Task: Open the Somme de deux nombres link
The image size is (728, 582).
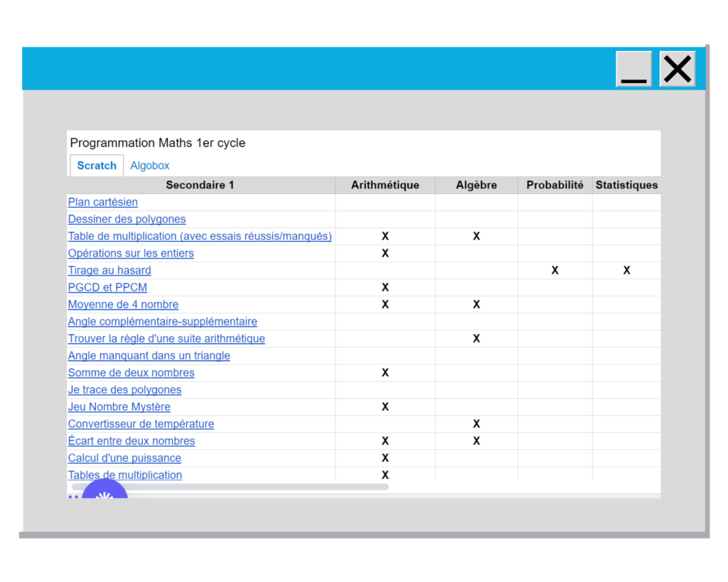Action: 131,372
